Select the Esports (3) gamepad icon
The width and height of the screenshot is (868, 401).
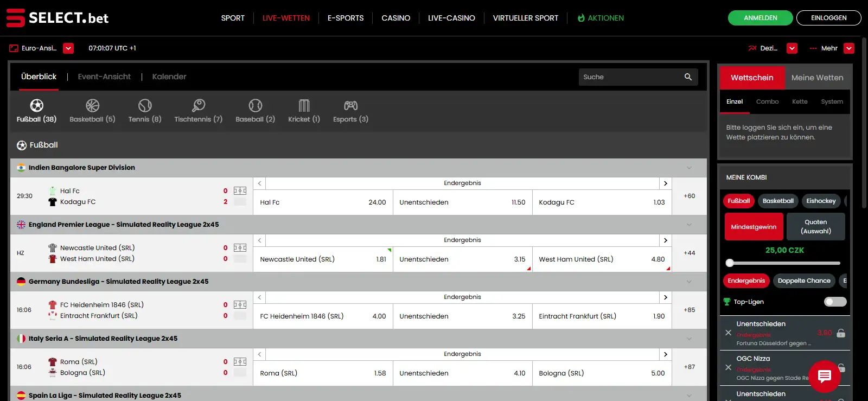(x=351, y=105)
